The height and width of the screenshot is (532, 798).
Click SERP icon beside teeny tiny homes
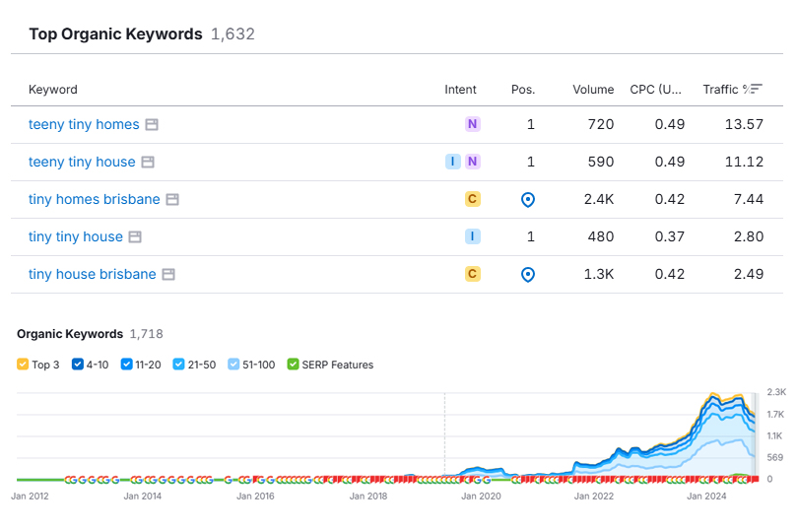pyautogui.click(x=152, y=125)
